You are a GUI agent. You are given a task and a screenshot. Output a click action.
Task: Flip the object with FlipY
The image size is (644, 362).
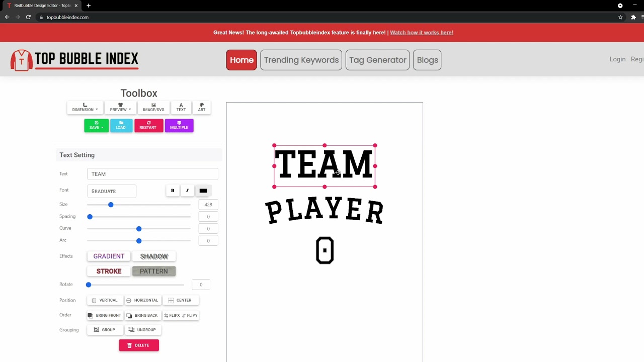point(190,315)
